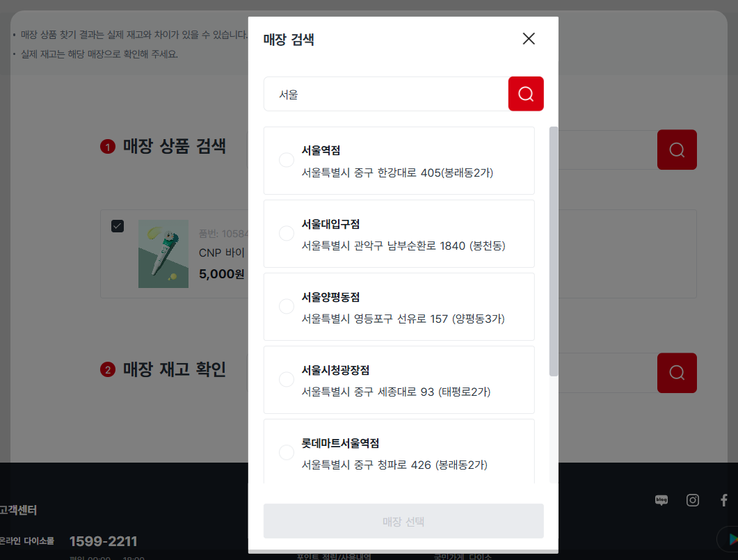The width and height of the screenshot is (738, 560).
Task: Click the address 서울특별시 영등포구 선유로 157 (양평동3가)
Action: click(x=403, y=319)
